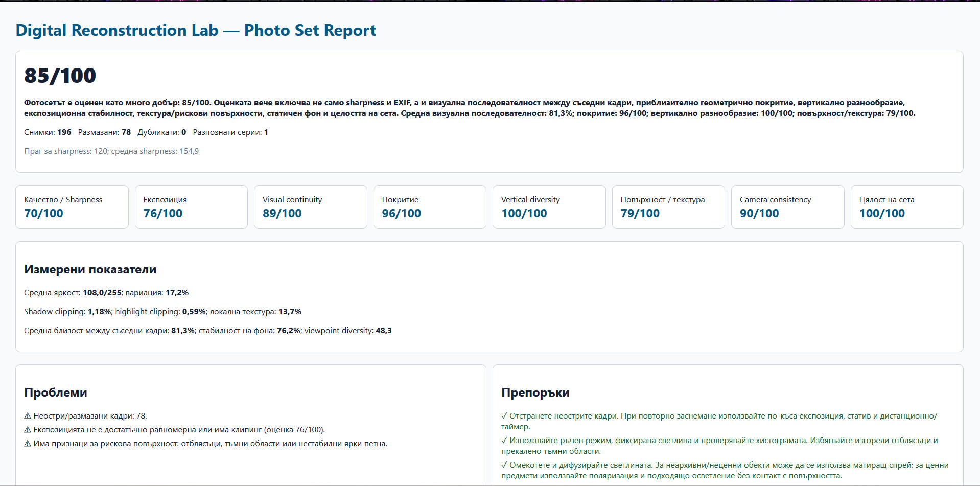Click the Измерени показатели section heading
Image resolution: width=980 pixels, height=486 pixels.
(90, 269)
